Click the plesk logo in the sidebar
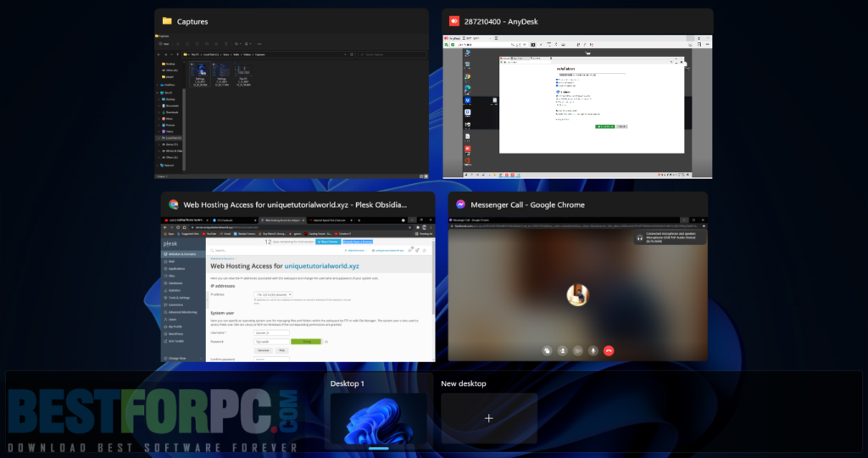Screen dimensions: 868x458 (170, 243)
